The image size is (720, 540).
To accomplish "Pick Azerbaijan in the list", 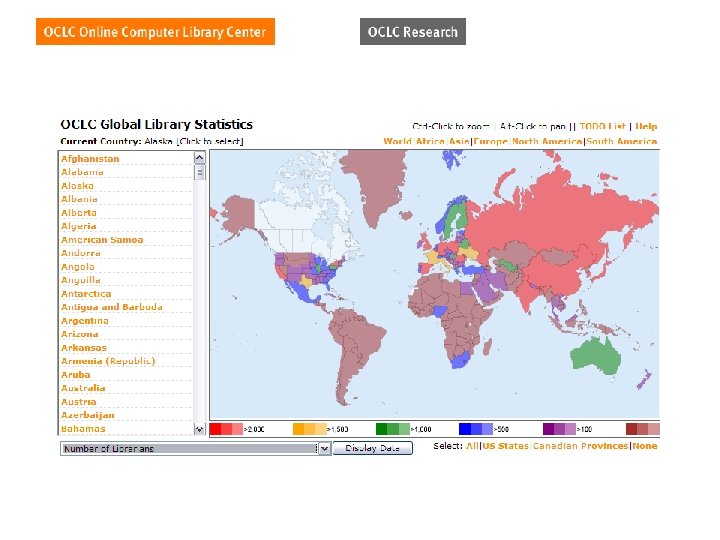I will pos(88,415).
